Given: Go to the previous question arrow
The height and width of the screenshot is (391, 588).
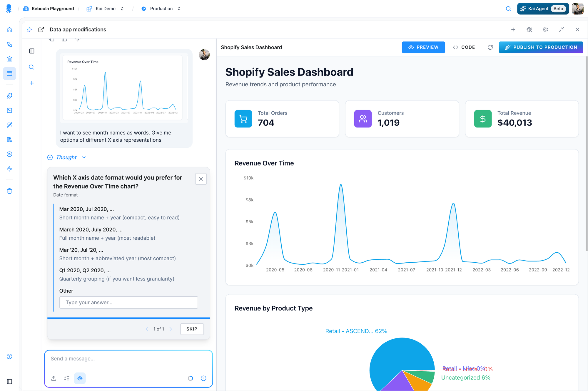Looking at the screenshot, I should (x=147, y=329).
